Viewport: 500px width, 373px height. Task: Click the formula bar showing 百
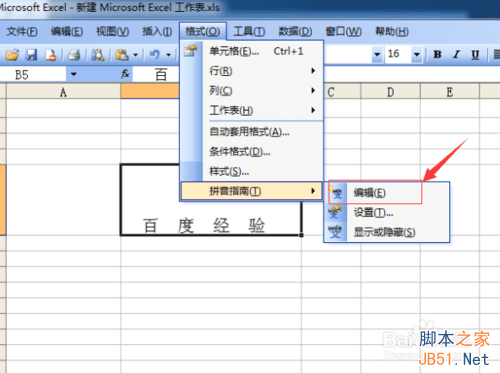pyautogui.click(x=161, y=74)
